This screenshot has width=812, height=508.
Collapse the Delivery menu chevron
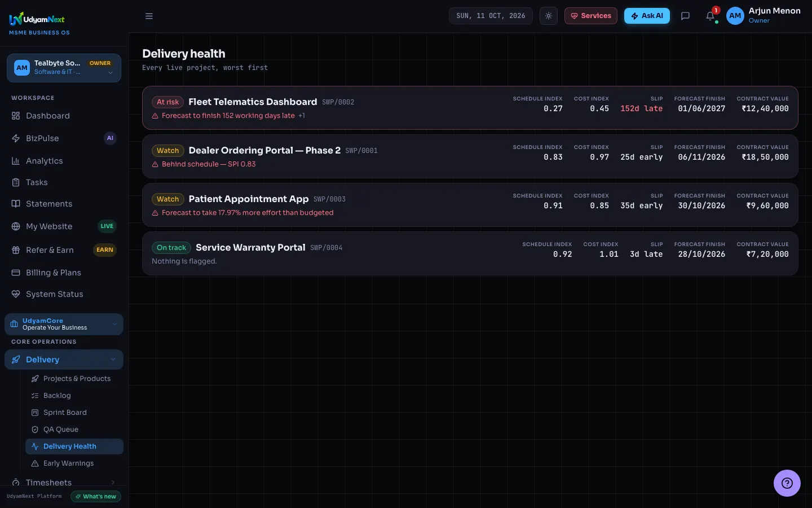coord(113,360)
